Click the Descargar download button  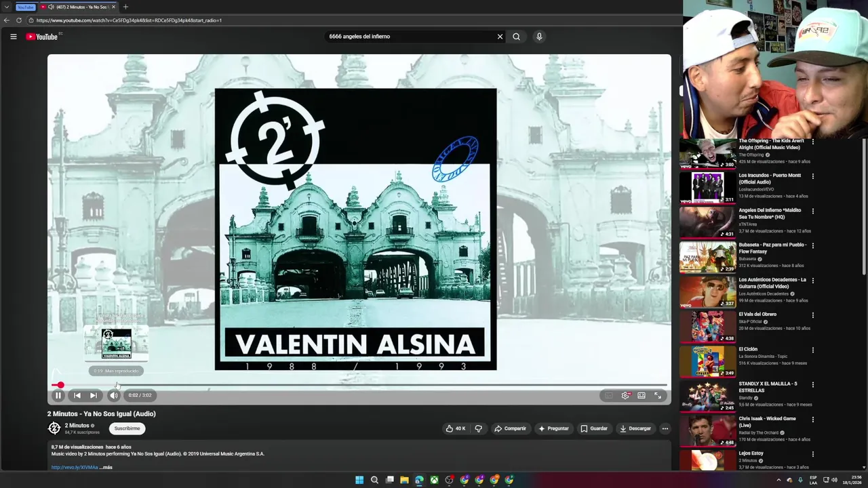pyautogui.click(x=635, y=428)
